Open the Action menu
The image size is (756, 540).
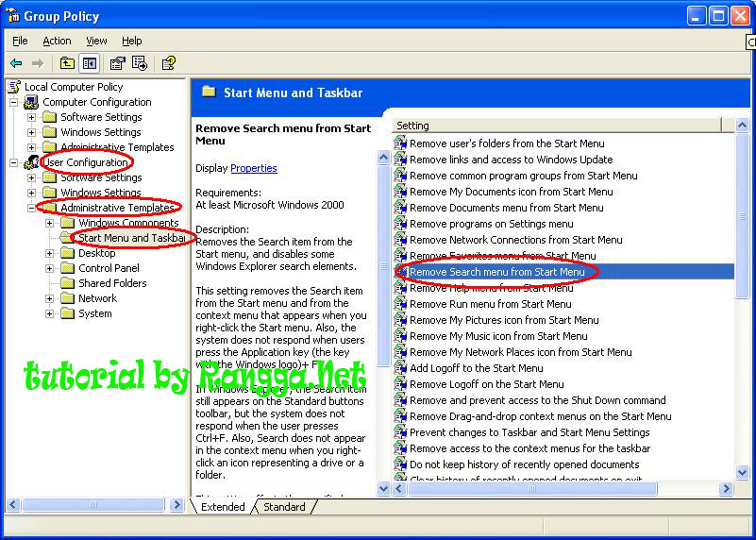point(57,41)
